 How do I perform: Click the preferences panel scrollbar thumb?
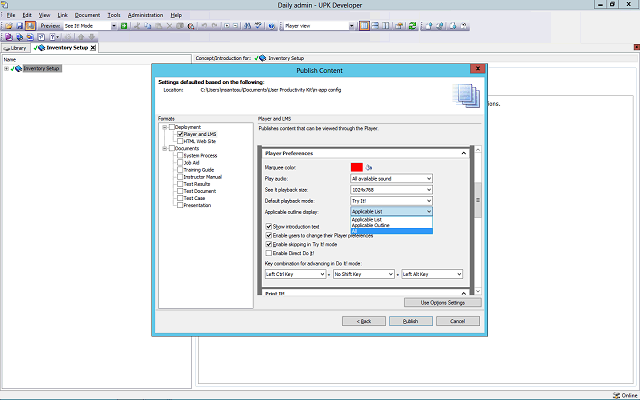click(478, 200)
